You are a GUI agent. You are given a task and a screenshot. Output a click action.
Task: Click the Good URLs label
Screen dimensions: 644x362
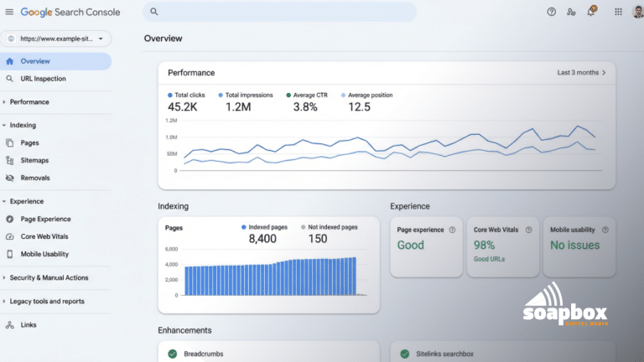click(x=489, y=259)
